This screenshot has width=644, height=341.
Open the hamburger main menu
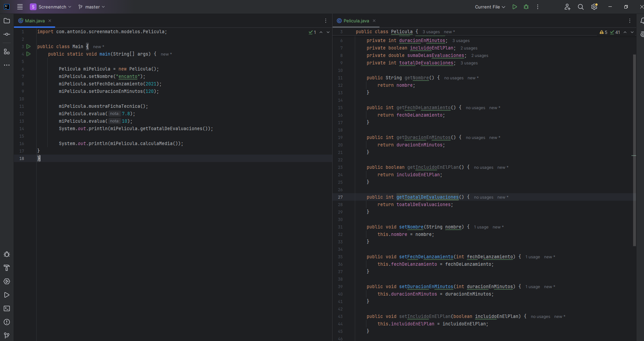pyautogui.click(x=20, y=7)
